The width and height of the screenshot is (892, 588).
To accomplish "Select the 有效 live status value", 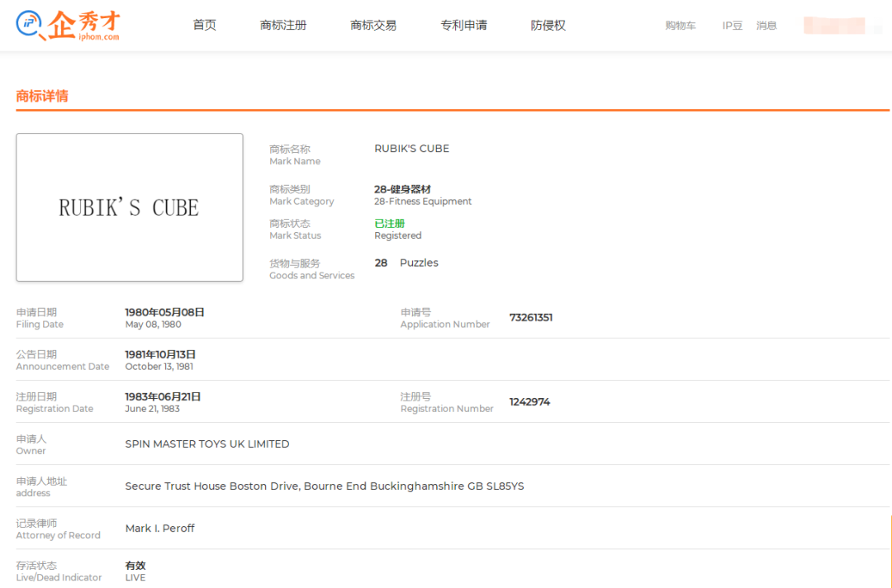I will click(135, 565).
